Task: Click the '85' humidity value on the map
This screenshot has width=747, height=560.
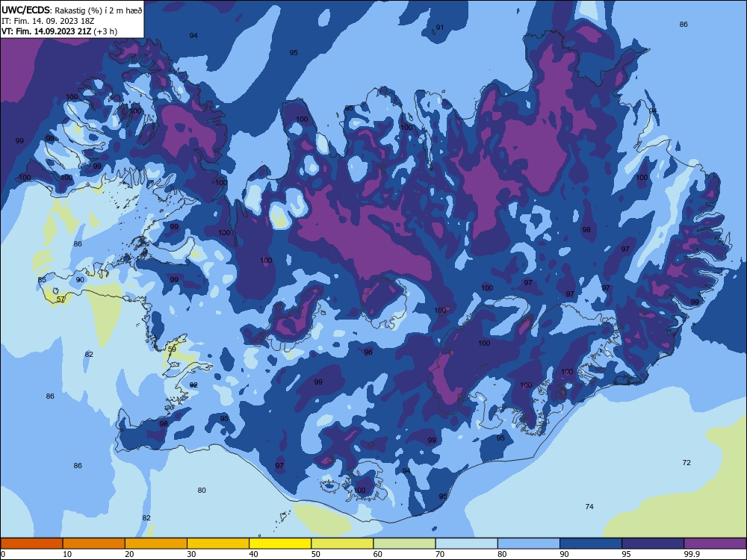Action: click(x=42, y=279)
